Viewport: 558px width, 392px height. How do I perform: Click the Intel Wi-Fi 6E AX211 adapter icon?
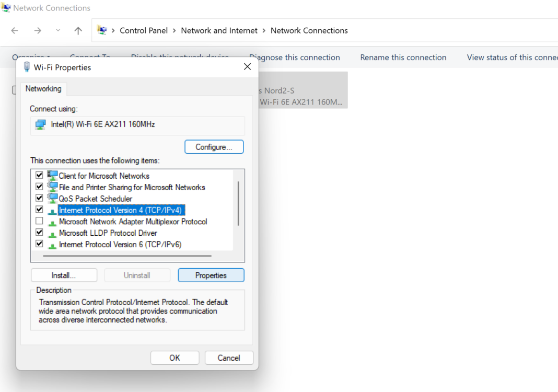(40, 125)
